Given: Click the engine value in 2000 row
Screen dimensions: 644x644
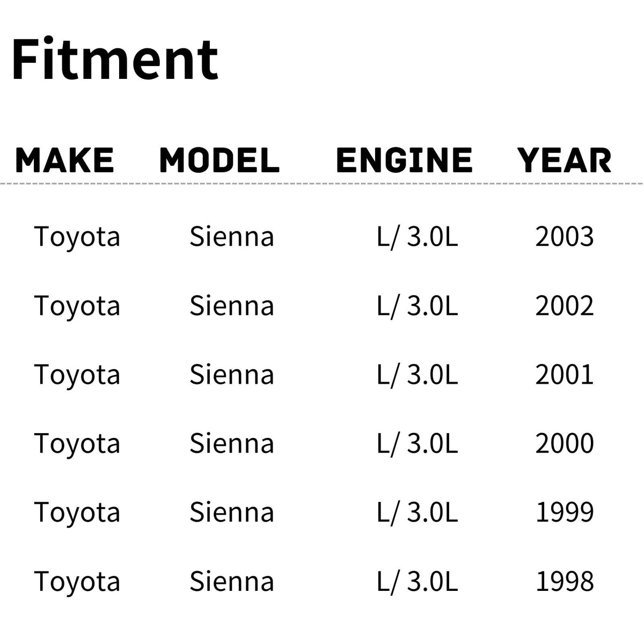Looking at the screenshot, I should tap(418, 443).
